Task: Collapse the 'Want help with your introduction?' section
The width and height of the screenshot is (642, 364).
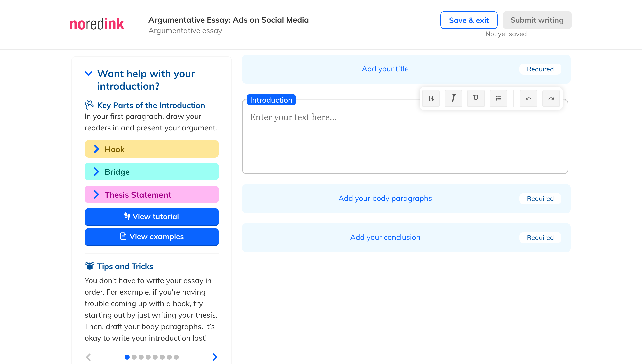Action: point(88,74)
